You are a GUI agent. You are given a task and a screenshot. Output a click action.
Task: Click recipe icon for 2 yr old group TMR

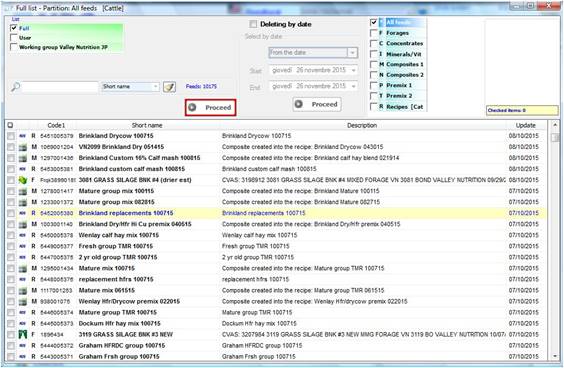click(x=23, y=257)
